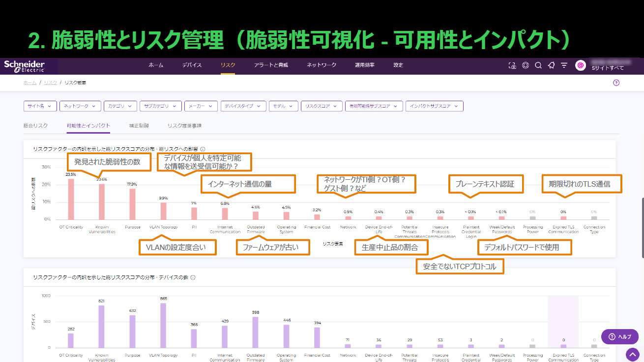Click the リスク breadcrumb link
The image size is (644, 362).
(x=50, y=83)
